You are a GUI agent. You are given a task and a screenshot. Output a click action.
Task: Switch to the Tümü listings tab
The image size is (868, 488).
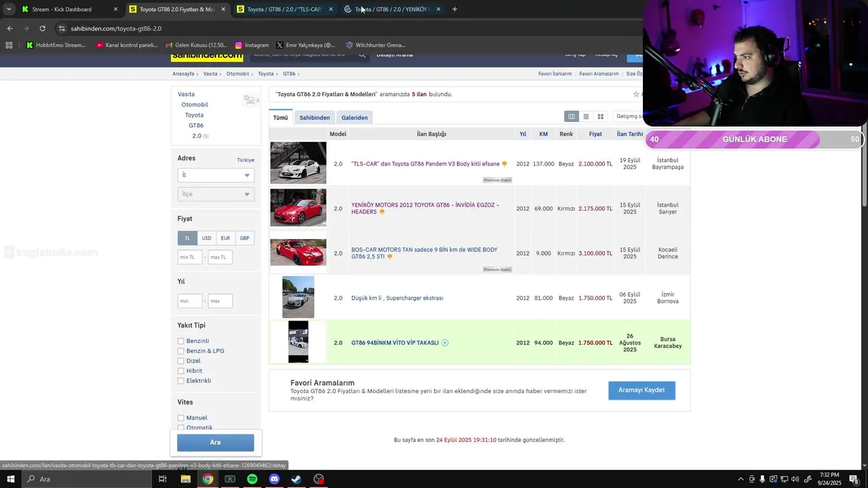[281, 118]
